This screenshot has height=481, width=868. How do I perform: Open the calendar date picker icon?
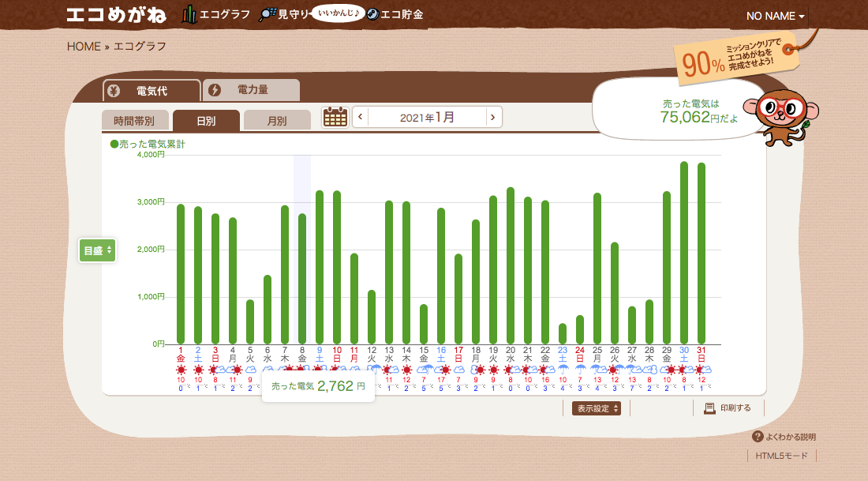335,117
